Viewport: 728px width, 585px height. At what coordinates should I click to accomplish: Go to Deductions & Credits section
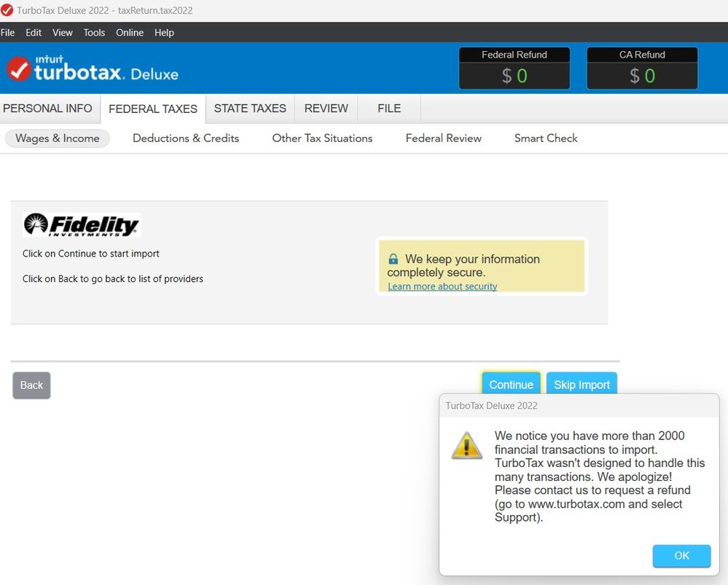coord(186,138)
